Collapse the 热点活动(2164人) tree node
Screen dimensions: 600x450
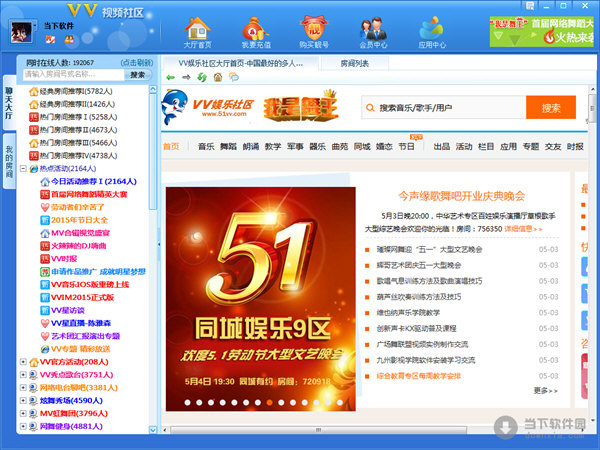point(23,168)
